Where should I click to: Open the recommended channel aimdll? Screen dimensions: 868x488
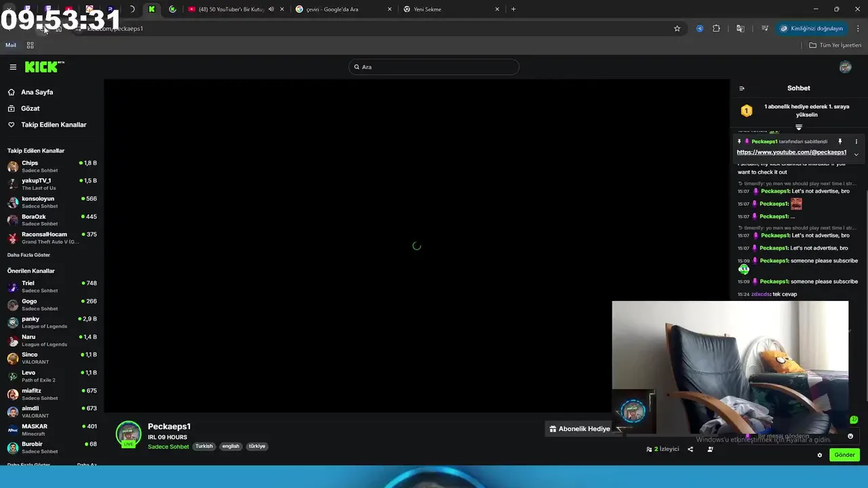(x=52, y=411)
